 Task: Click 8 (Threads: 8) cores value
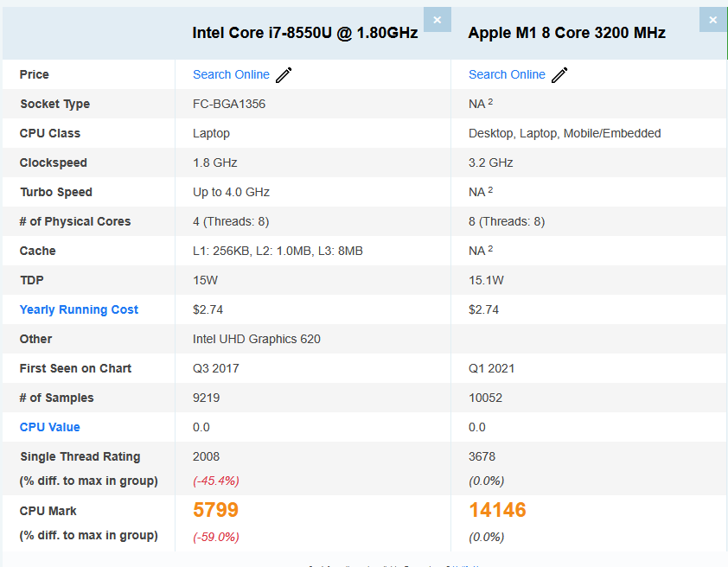point(507,222)
